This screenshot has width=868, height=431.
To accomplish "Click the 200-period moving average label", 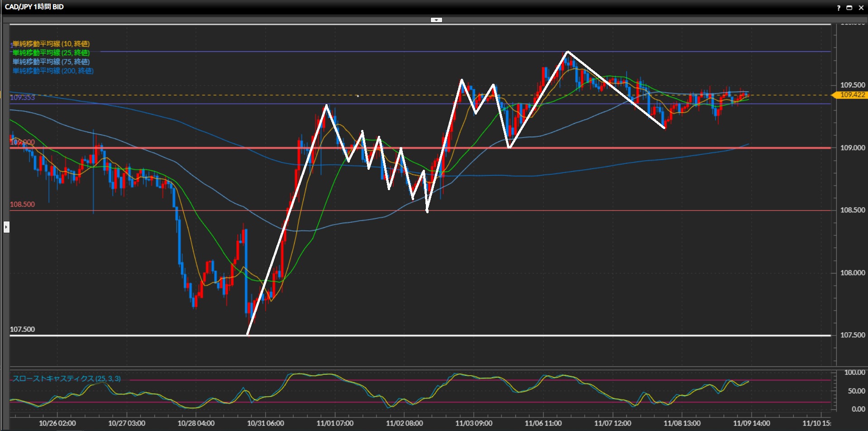I will 53,71.
